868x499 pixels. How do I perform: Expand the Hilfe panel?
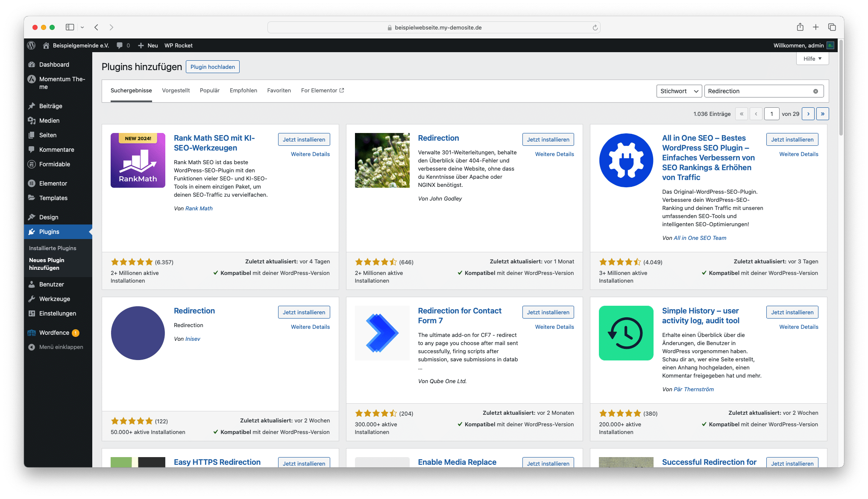point(812,59)
